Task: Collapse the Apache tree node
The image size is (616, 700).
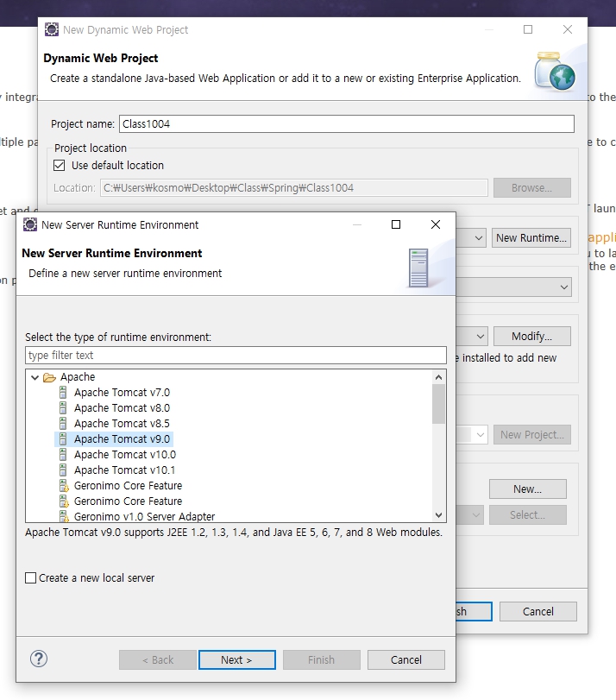Action: pos(35,378)
